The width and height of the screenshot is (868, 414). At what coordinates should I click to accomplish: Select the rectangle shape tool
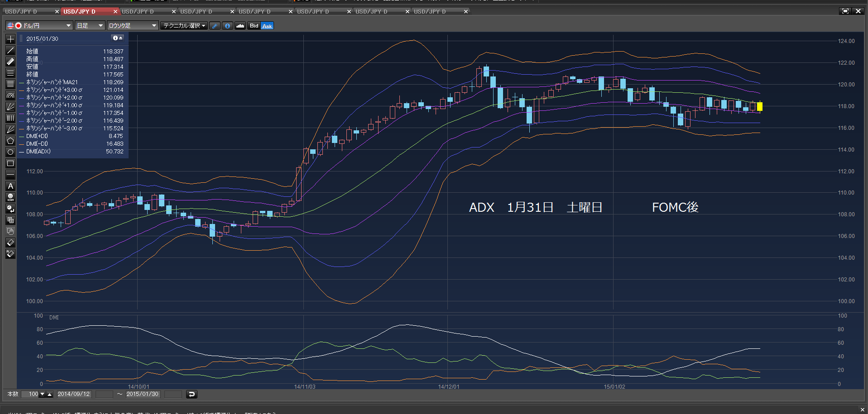tap(10, 163)
